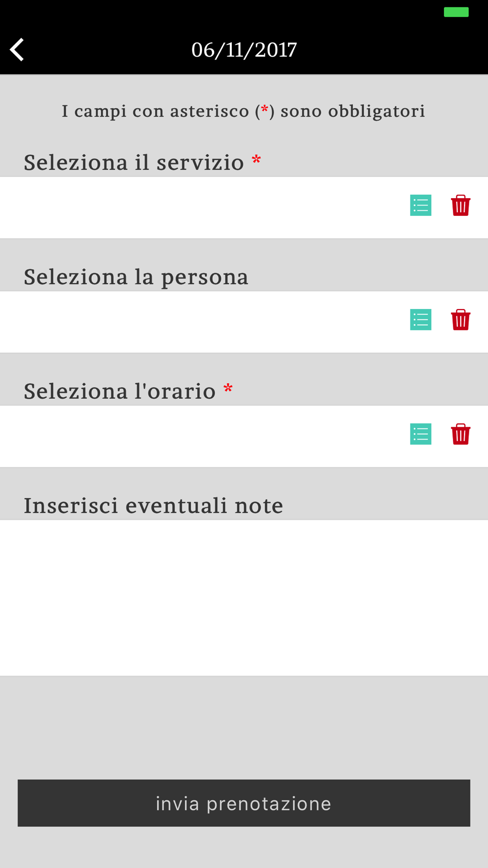Clear the selected person with trash icon

pyautogui.click(x=460, y=320)
